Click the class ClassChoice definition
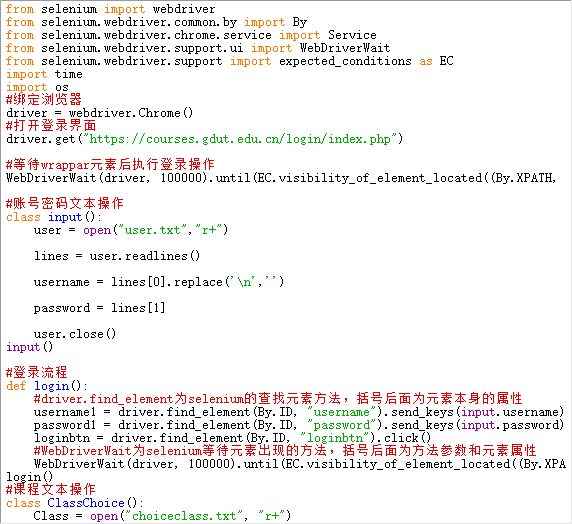 74,503
